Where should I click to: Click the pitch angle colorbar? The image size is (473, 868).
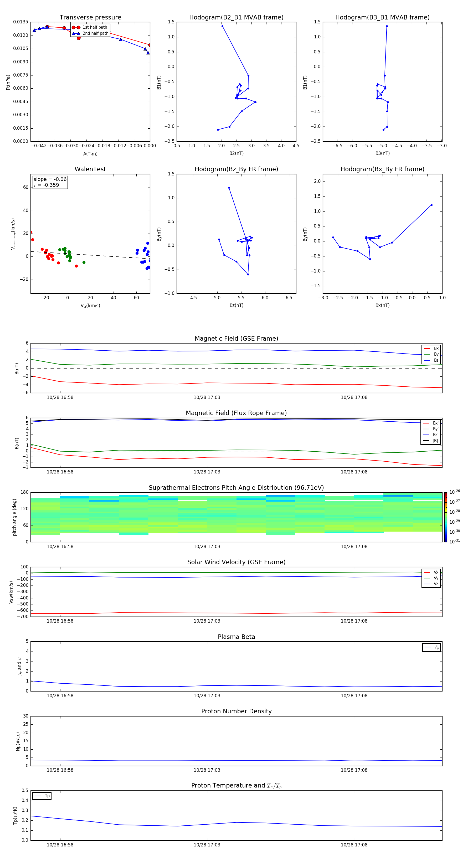pyautogui.click(x=446, y=517)
